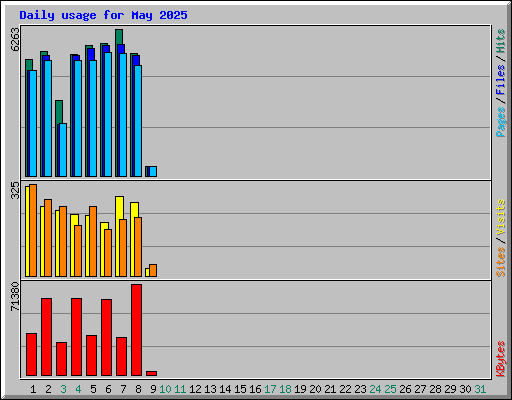Viewport: 512px width, 400px height.
Task: Click the 6263 hits axis value
Action: pyautogui.click(x=15, y=39)
